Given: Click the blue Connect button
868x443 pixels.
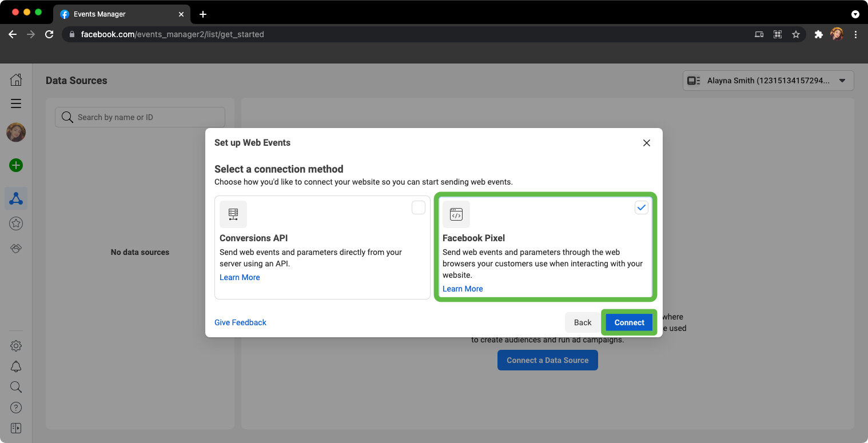Looking at the screenshot, I should tap(629, 322).
